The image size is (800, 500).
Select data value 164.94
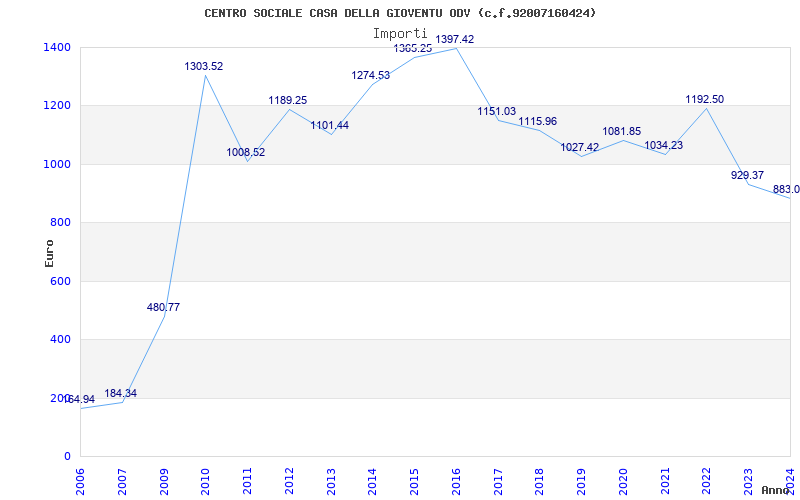(x=80, y=399)
